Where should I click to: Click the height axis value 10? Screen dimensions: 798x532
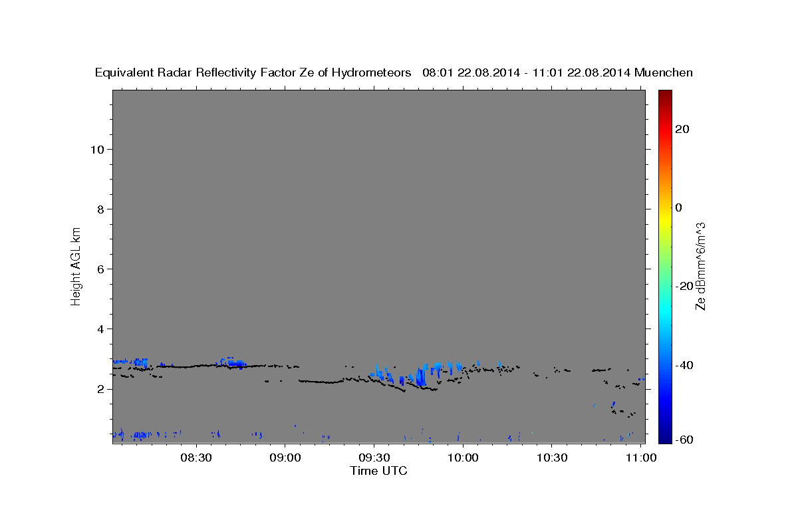tap(97, 149)
